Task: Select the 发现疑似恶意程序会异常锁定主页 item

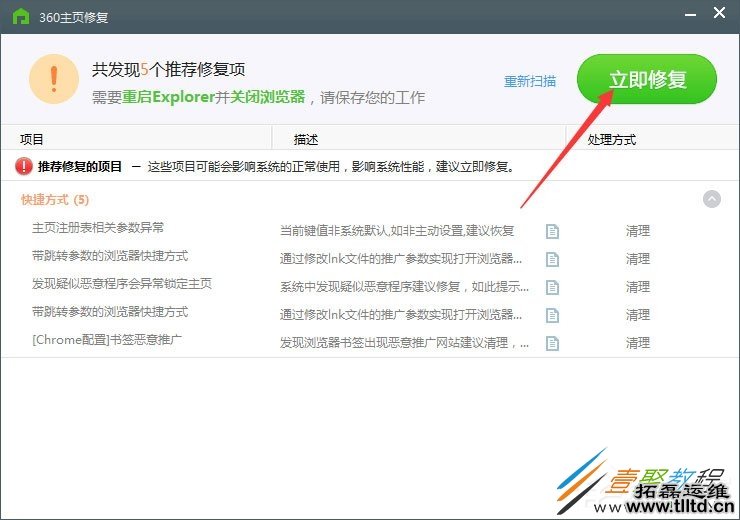Action: click(122, 284)
